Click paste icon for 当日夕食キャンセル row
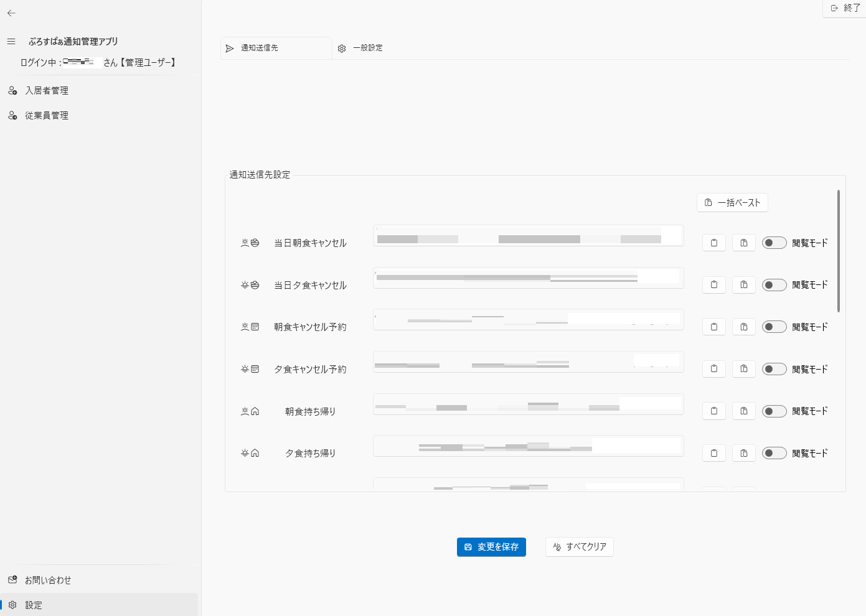This screenshot has width=866, height=616. [744, 285]
